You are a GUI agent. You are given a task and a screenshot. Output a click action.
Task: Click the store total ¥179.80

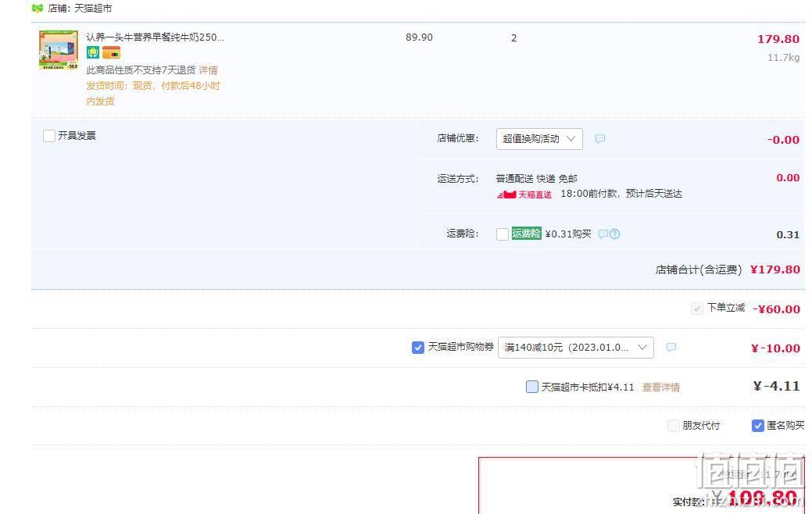click(x=775, y=269)
